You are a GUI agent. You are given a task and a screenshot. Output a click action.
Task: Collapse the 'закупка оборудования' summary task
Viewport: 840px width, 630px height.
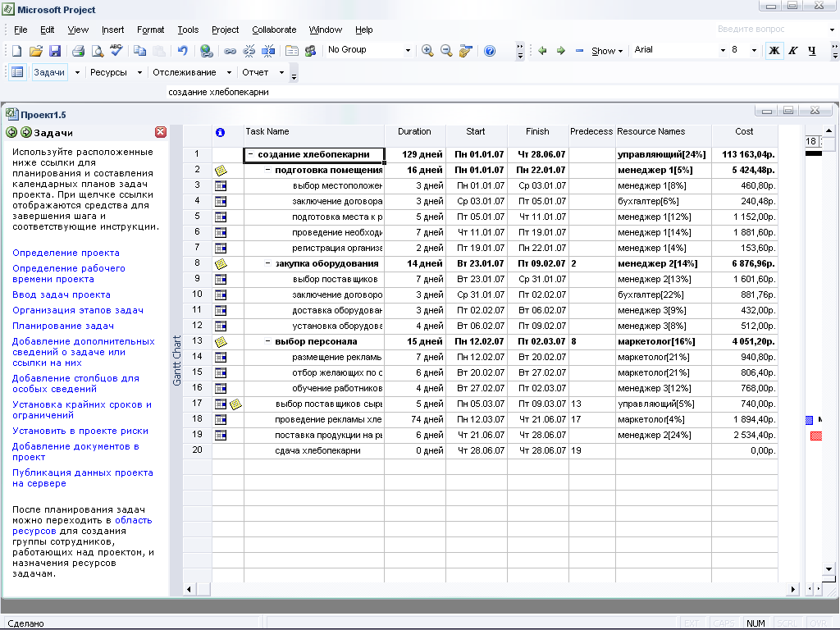(268, 263)
